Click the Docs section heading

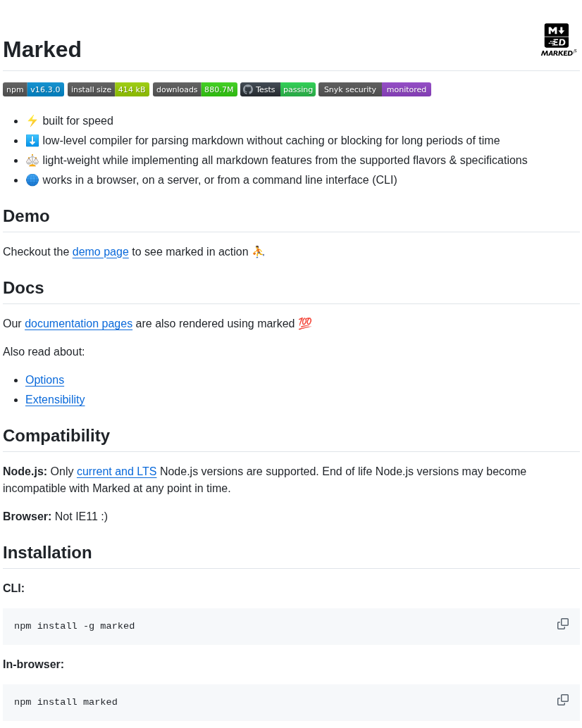[x=23, y=288]
